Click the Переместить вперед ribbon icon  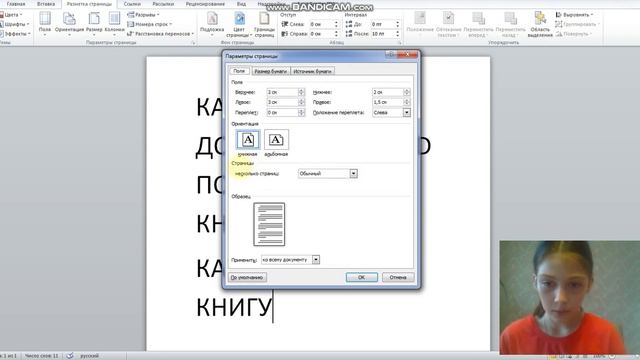coord(478,24)
